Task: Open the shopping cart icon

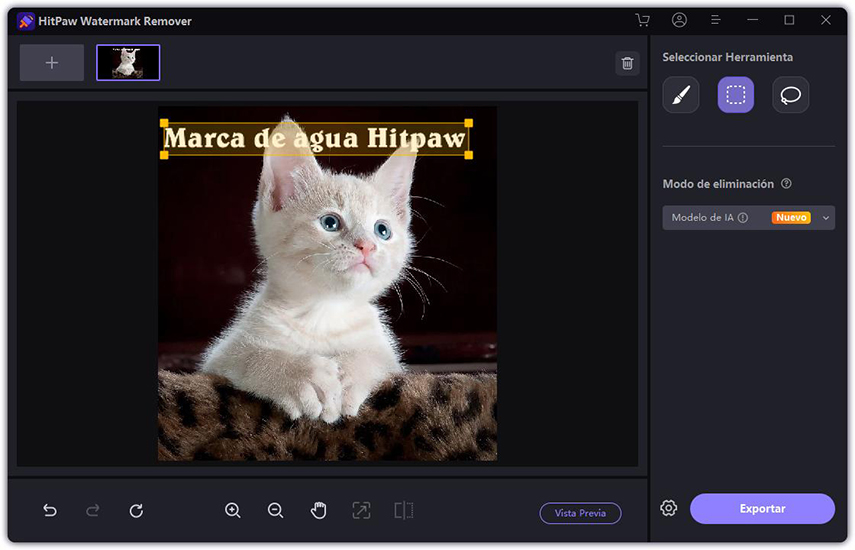Action: pyautogui.click(x=643, y=20)
